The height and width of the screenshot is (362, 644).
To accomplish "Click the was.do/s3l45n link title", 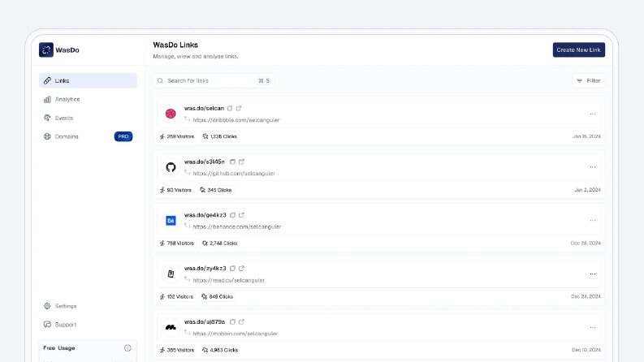I will [x=205, y=162].
